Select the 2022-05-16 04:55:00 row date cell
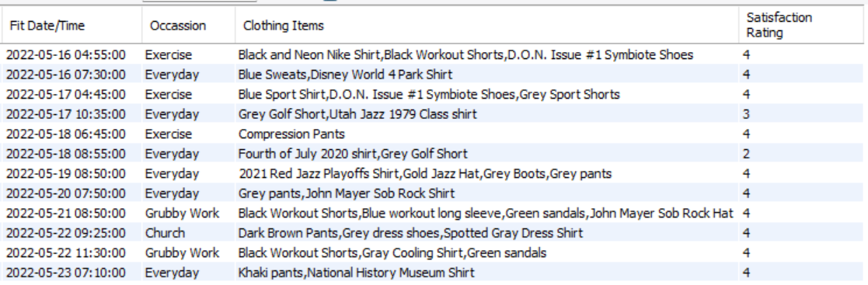 point(71,55)
